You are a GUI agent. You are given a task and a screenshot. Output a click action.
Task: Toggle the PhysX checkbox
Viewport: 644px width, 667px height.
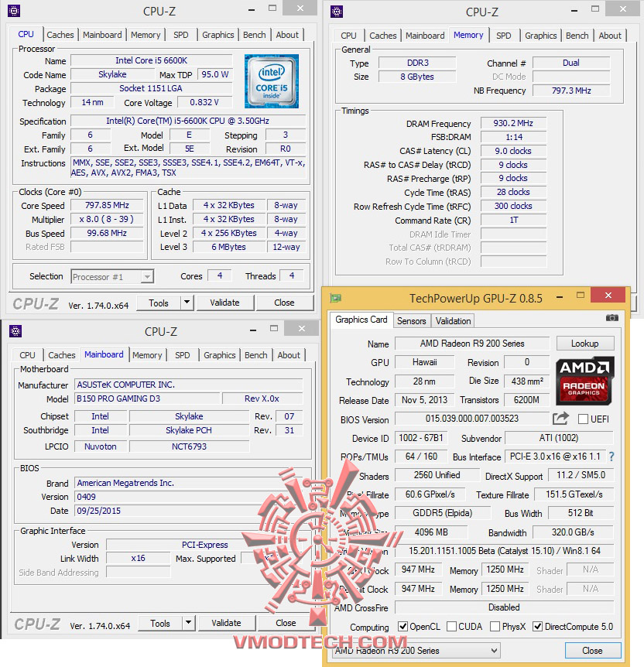point(495,627)
